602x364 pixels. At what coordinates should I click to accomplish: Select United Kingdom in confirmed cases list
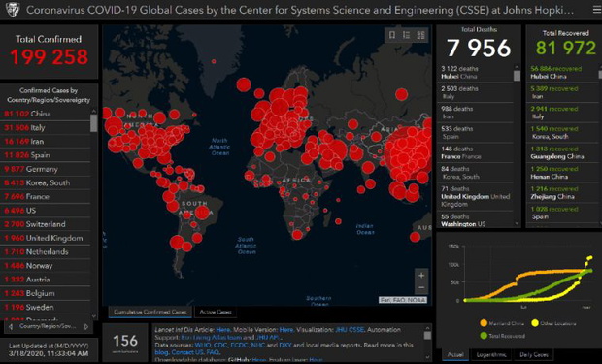coord(46,238)
